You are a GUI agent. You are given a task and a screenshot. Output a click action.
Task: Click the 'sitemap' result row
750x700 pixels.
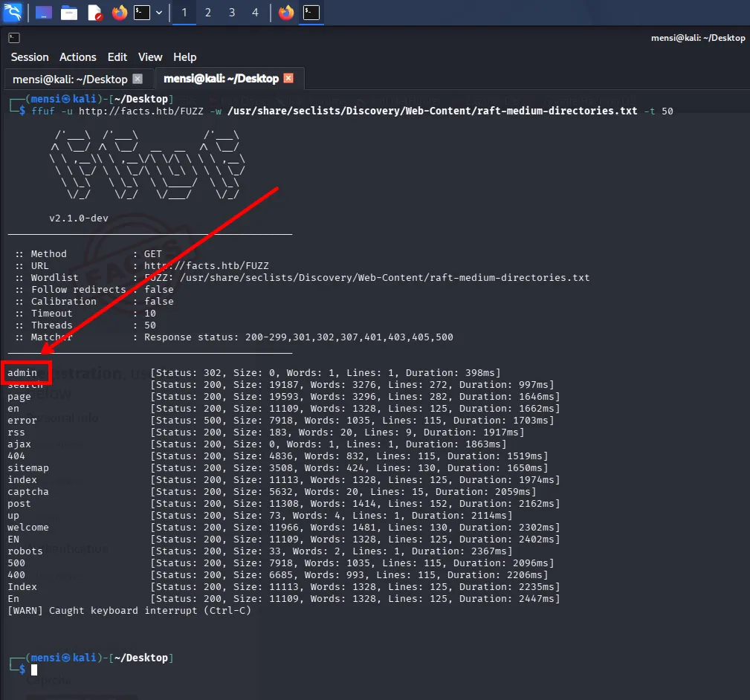[x=277, y=468]
